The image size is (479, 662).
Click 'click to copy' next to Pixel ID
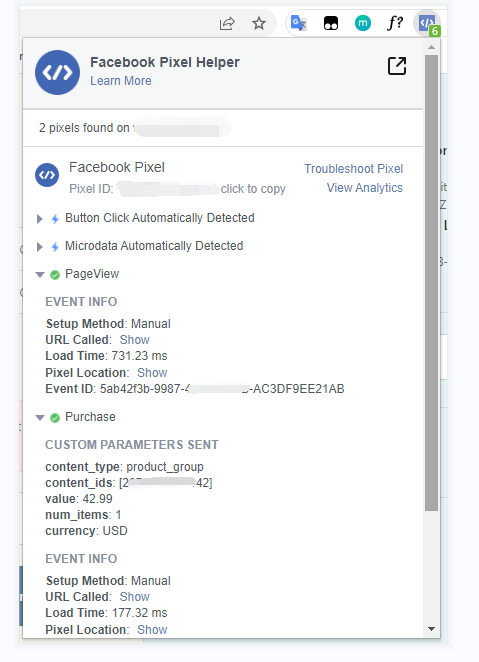coord(253,189)
